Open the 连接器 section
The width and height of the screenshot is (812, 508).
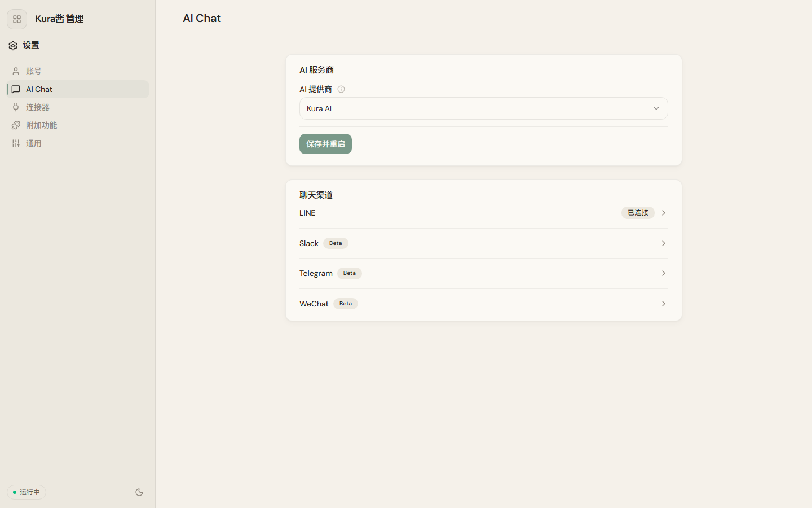(78, 107)
